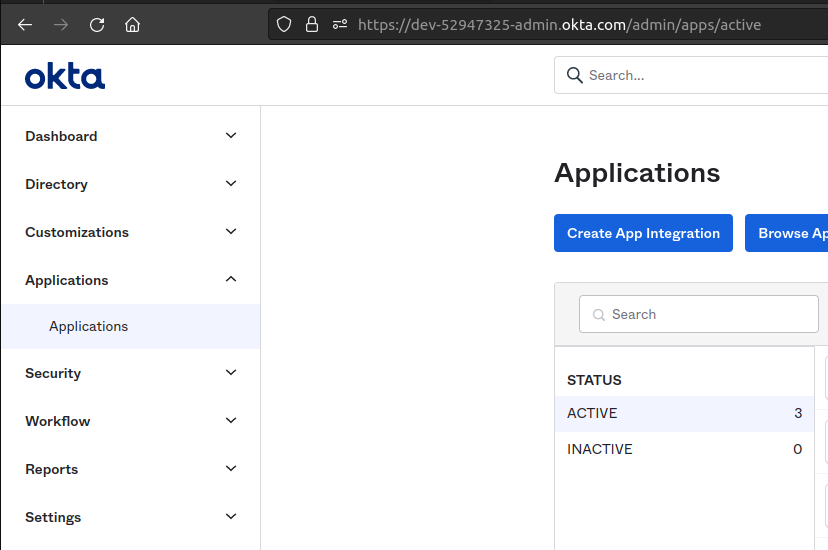828x550 pixels.
Task: Expand the Workflow chevron
Action: (x=231, y=421)
